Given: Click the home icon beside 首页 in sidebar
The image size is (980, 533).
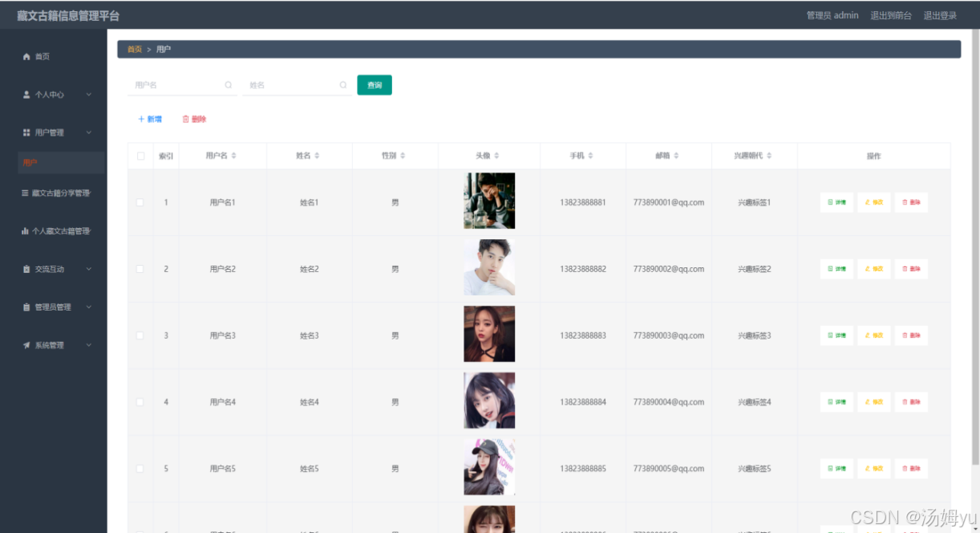Looking at the screenshot, I should tap(26, 56).
